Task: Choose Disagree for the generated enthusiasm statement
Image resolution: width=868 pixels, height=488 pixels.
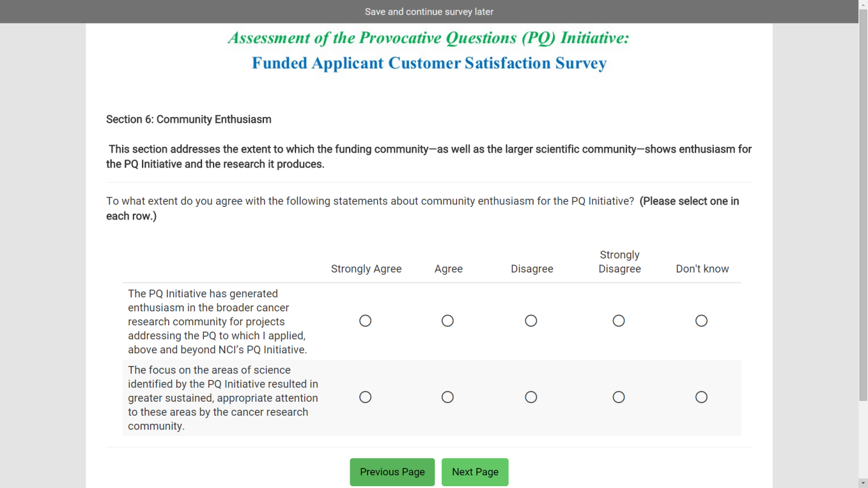Action: point(531,320)
